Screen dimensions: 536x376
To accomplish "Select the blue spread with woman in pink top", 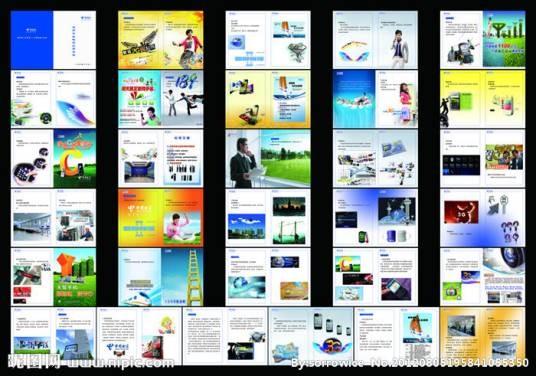I will (375, 99).
